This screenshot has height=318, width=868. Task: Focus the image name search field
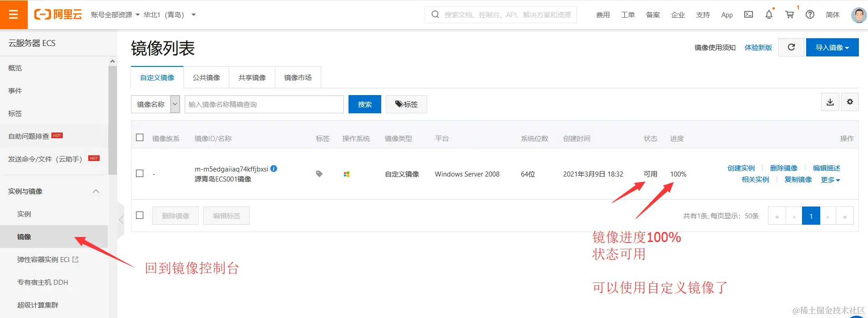[264, 104]
